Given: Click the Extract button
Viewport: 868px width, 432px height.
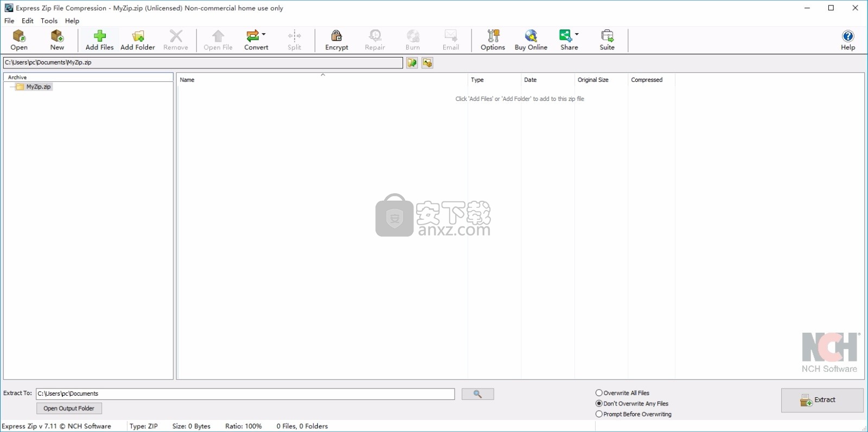Looking at the screenshot, I should click(822, 400).
